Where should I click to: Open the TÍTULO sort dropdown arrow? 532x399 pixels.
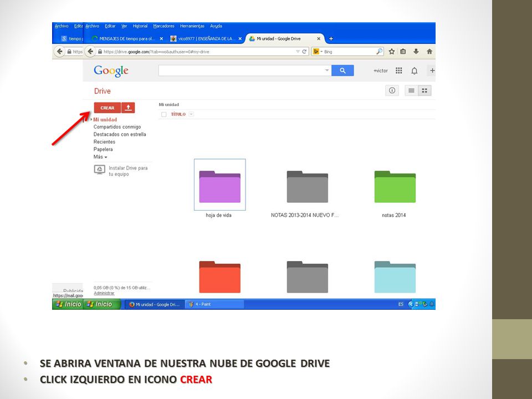pos(191,114)
